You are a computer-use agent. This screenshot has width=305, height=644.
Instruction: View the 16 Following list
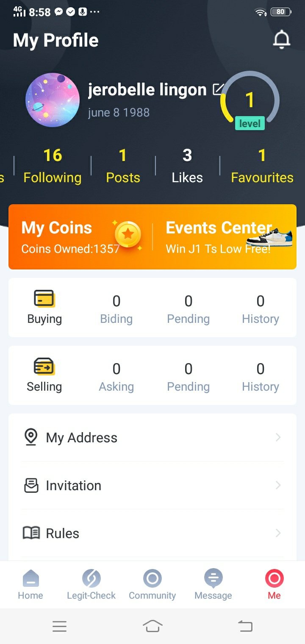tap(53, 166)
